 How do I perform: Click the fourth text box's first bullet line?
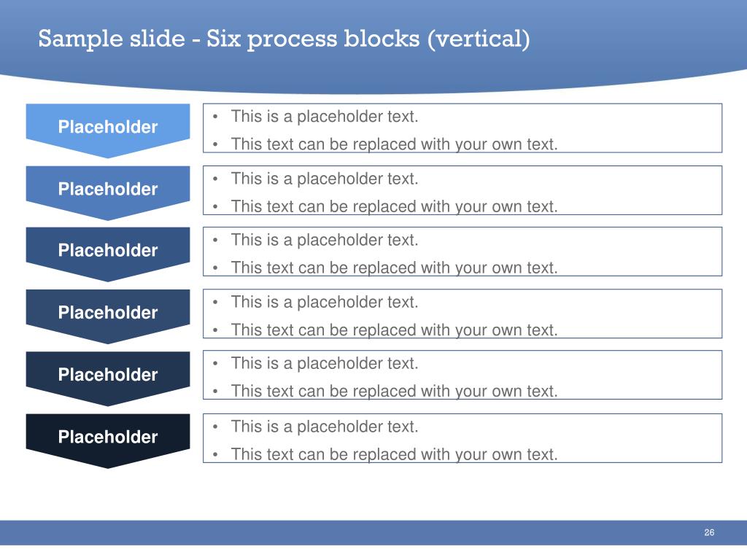pyautogui.click(x=325, y=302)
